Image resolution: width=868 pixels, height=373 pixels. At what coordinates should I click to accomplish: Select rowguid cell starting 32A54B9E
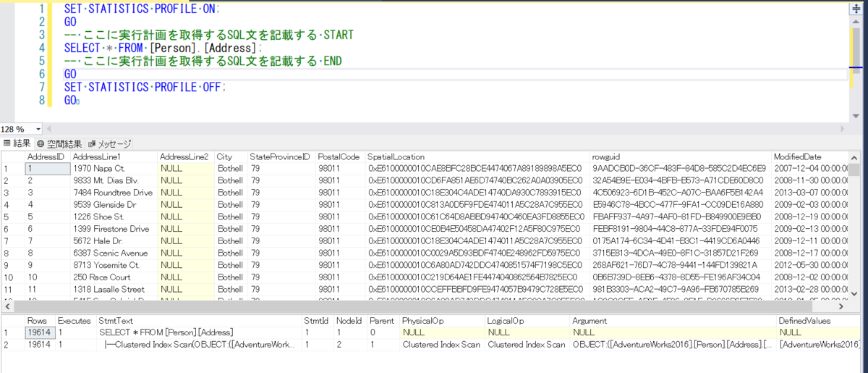(680, 180)
